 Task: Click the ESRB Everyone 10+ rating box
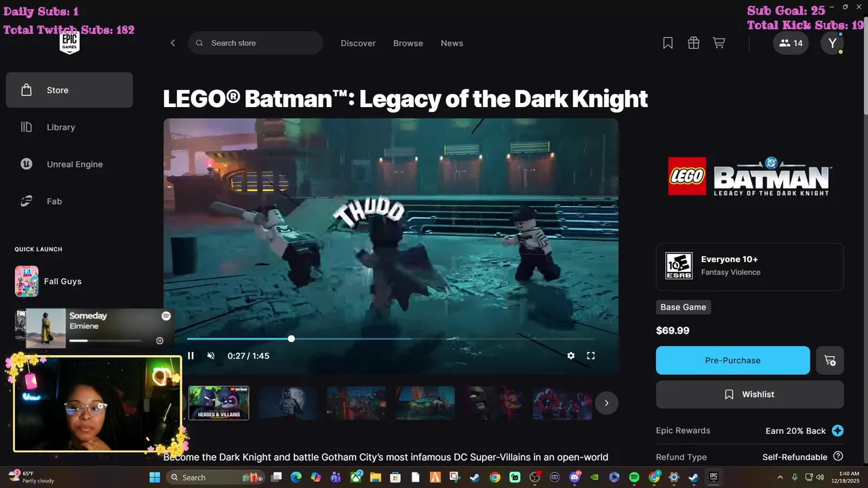click(x=750, y=266)
